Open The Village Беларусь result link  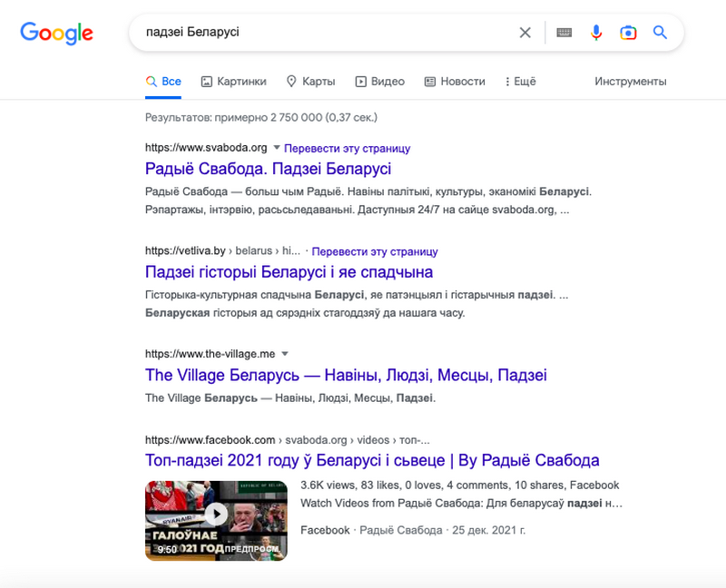(346, 375)
